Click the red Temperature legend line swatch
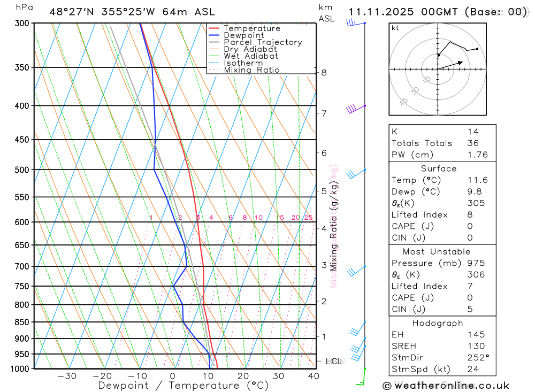535x392 pixels. (x=214, y=28)
